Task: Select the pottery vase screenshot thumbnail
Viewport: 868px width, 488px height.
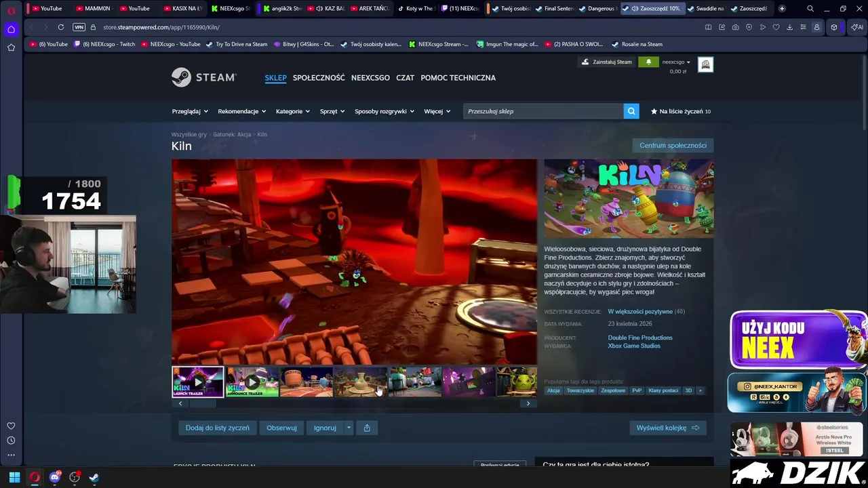Action: pyautogui.click(x=360, y=382)
